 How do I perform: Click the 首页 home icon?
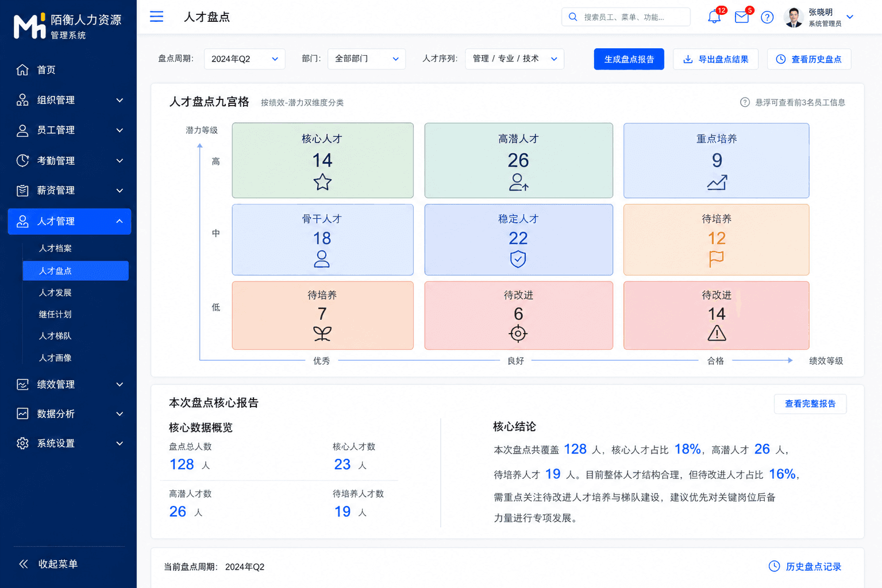[22, 70]
